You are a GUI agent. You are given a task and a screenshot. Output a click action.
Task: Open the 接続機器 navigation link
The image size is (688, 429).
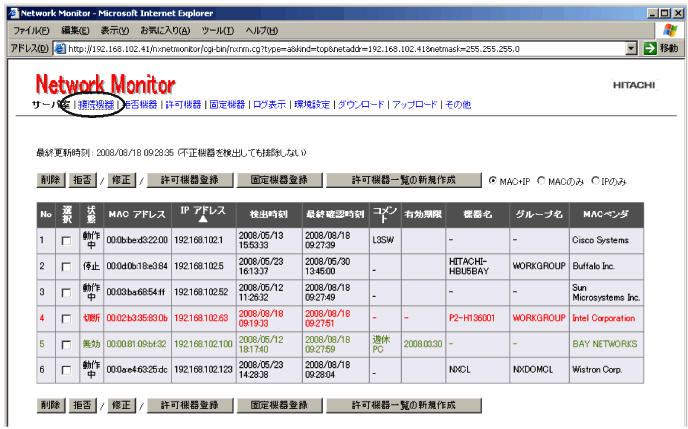point(97,104)
